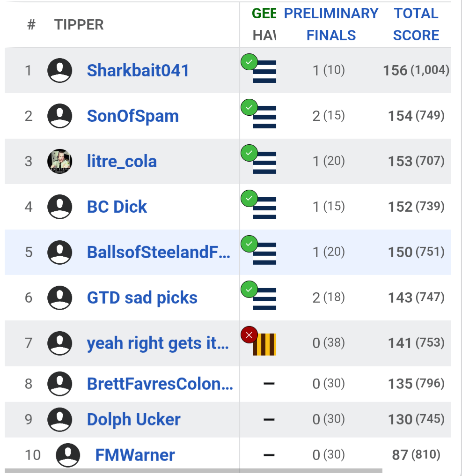Click the Geelong logo in GTD sad picks' row
Viewport: 462px width, 476px height.
[264, 299]
